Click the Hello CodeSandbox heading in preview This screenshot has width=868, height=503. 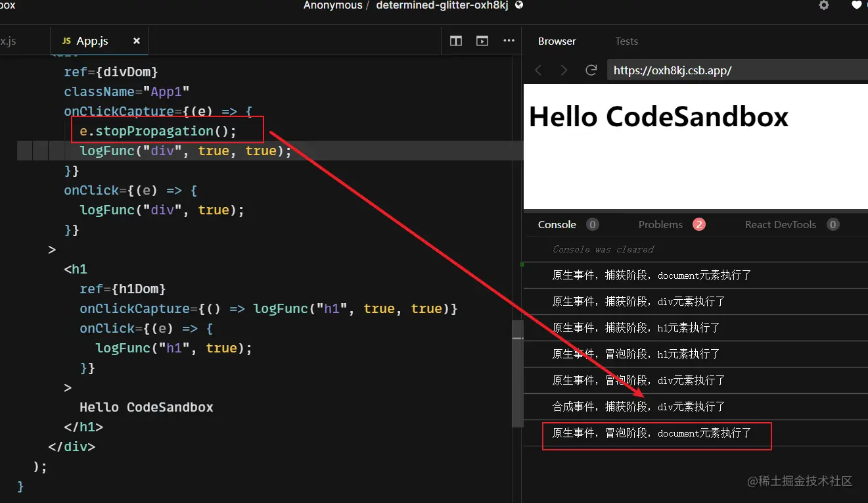coord(658,117)
